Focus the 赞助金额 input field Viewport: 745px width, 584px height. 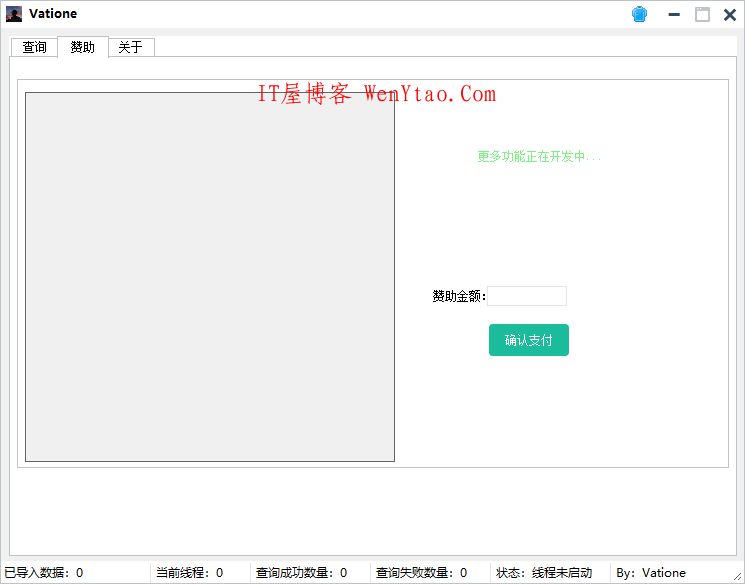[527, 296]
